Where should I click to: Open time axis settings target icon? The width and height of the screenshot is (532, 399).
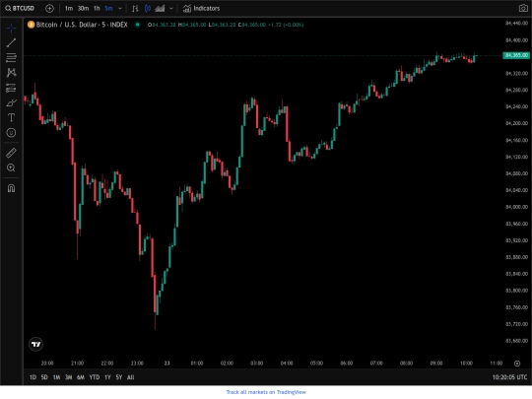coord(517,364)
